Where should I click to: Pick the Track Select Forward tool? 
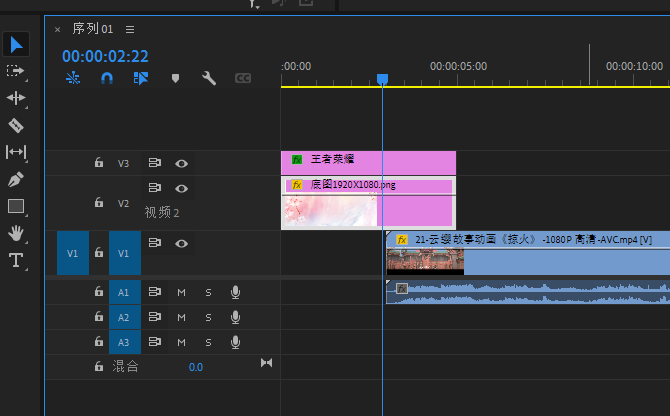tap(16, 71)
